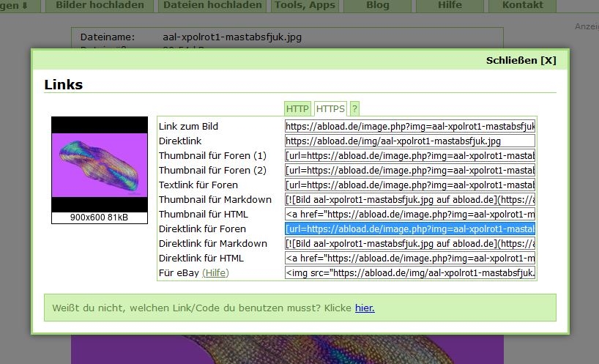Select 'Thumbnail für Foren (2)' code field

[410, 170]
